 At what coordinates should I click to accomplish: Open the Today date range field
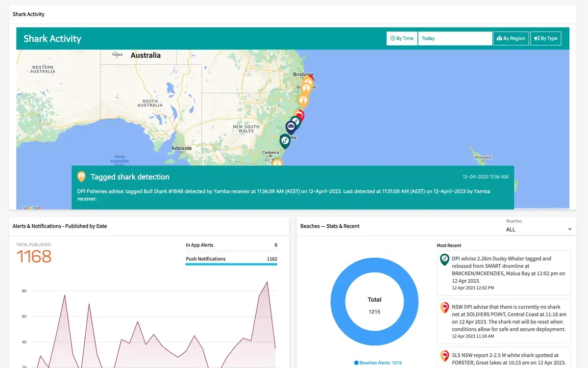click(455, 38)
